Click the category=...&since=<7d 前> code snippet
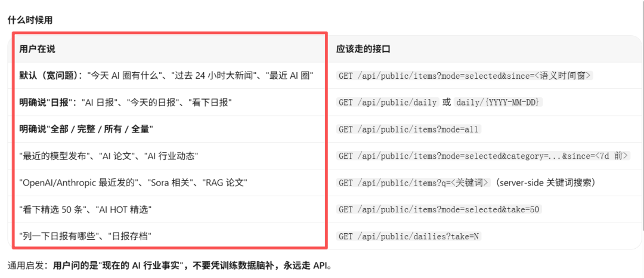The height and width of the screenshot is (278, 644). [484, 156]
